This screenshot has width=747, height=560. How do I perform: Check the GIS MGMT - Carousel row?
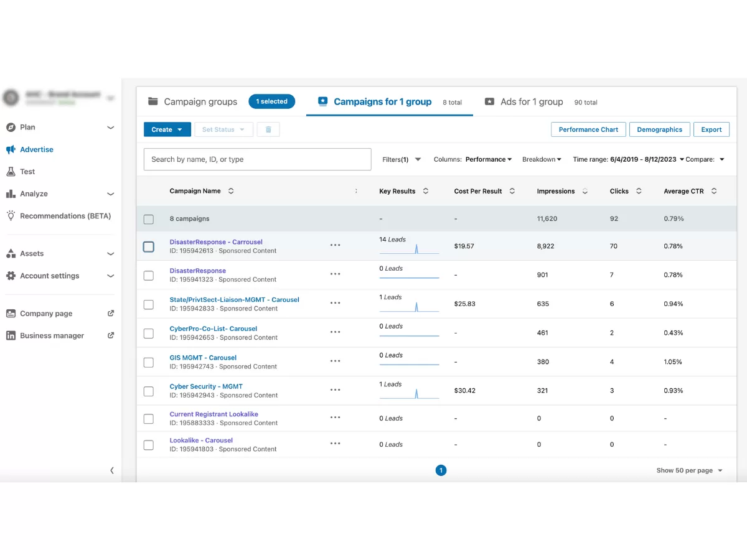(148, 362)
